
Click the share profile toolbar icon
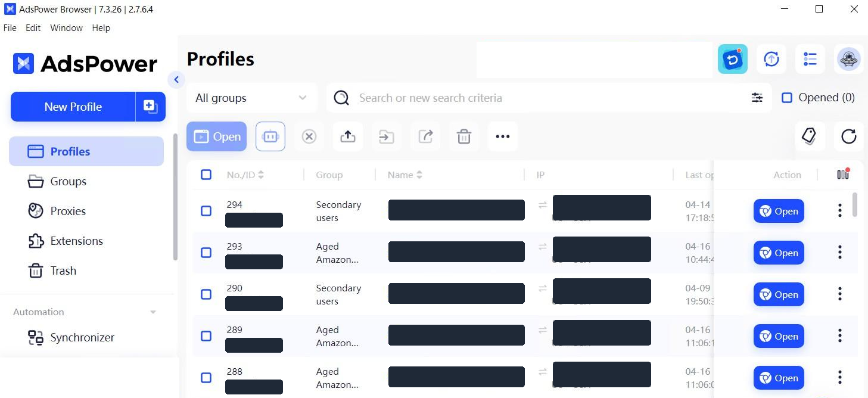pos(425,136)
